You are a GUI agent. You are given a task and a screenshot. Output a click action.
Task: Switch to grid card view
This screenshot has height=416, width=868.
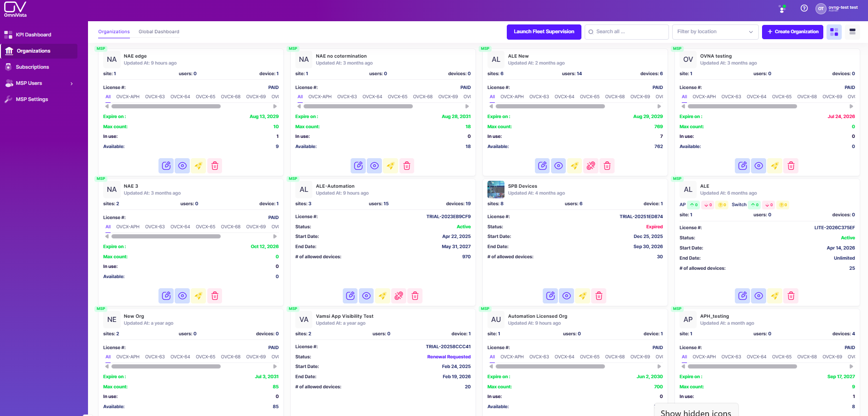point(834,32)
